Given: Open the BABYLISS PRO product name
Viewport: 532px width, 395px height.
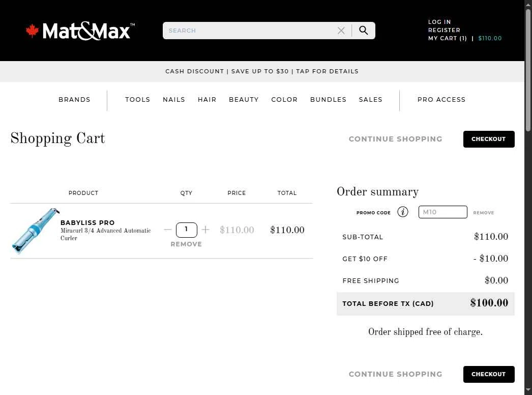Looking at the screenshot, I should tap(87, 222).
